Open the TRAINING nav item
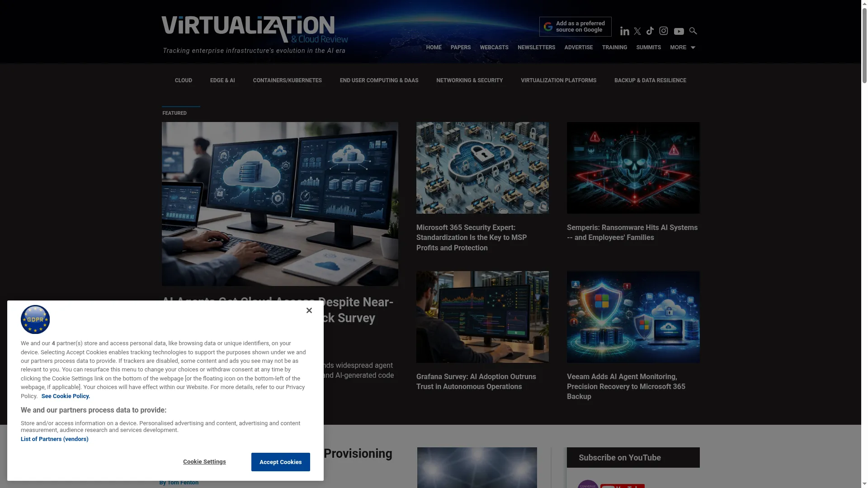Image resolution: width=868 pixels, height=488 pixels. [x=614, y=47]
